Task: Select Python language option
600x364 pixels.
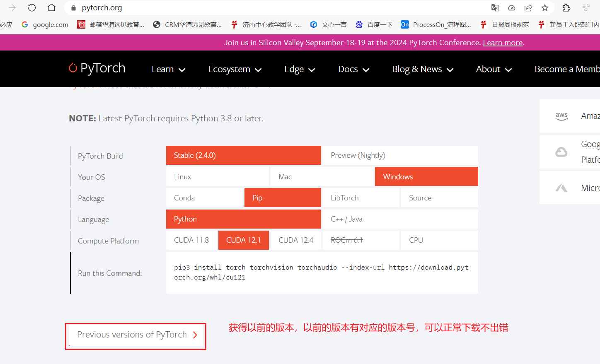Action: [244, 219]
